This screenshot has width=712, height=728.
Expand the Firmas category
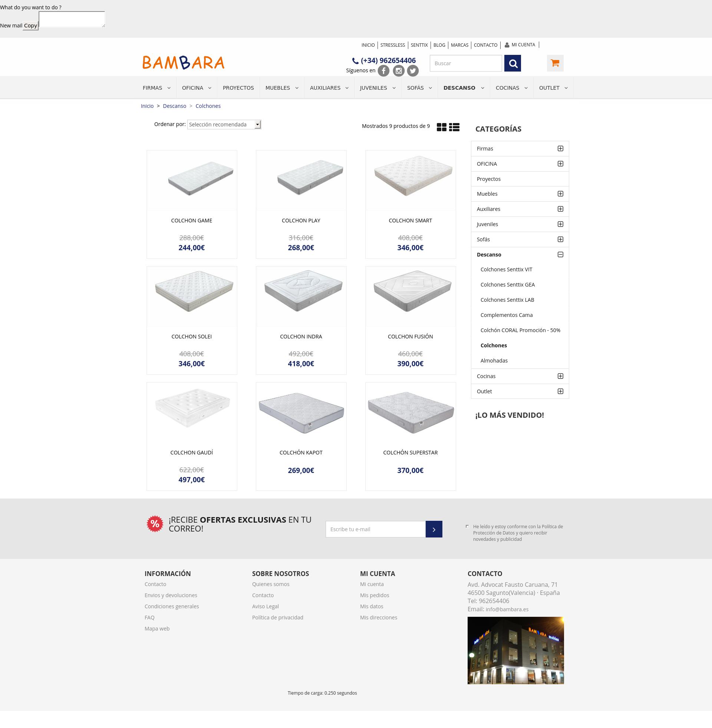[x=560, y=149]
